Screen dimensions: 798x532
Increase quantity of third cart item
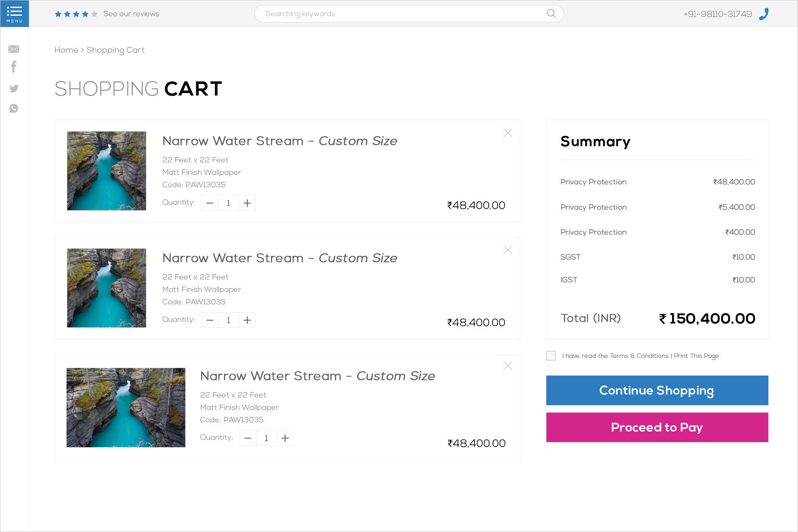click(x=285, y=438)
